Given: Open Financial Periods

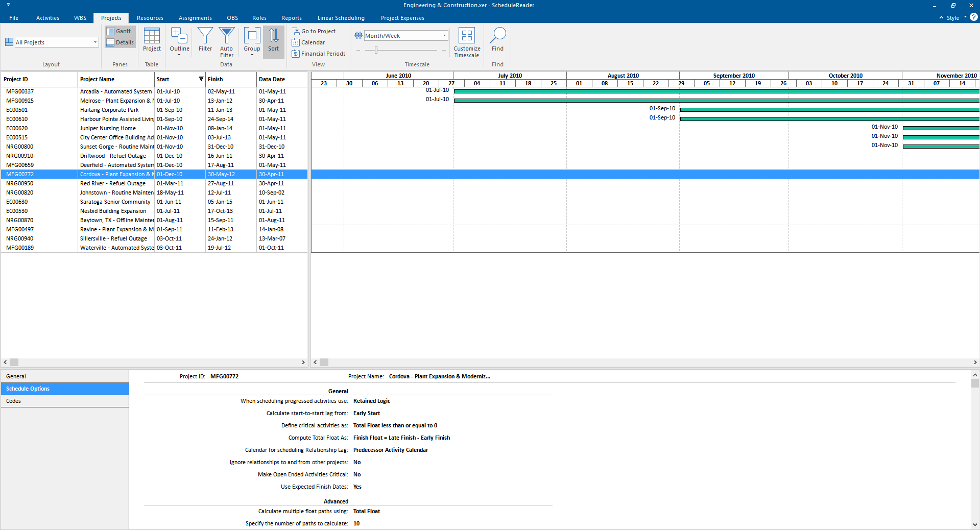Looking at the screenshot, I should point(319,54).
